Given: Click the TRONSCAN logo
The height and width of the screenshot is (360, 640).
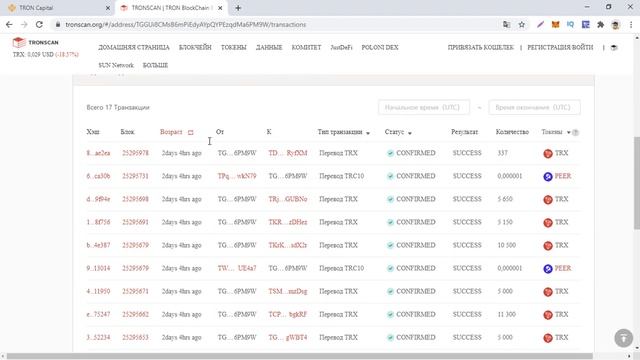Looking at the screenshot, I should pos(36,42).
